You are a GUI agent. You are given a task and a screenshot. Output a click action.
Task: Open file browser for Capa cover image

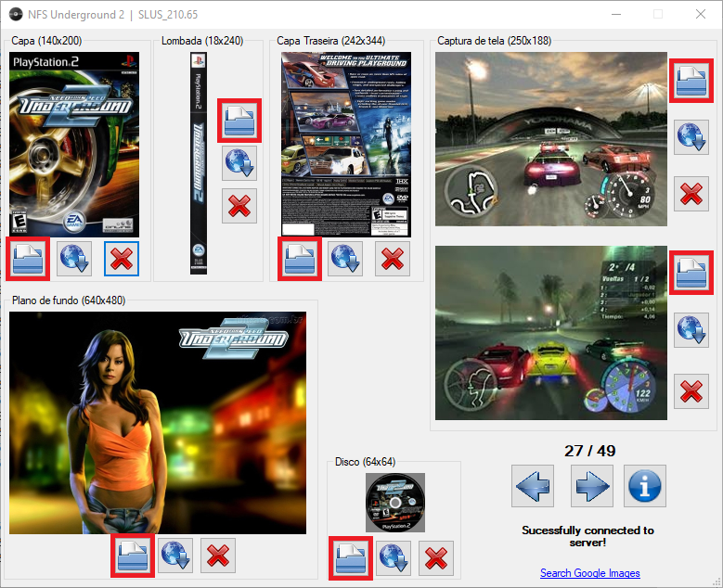pyautogui.click(x=27, y=258)
